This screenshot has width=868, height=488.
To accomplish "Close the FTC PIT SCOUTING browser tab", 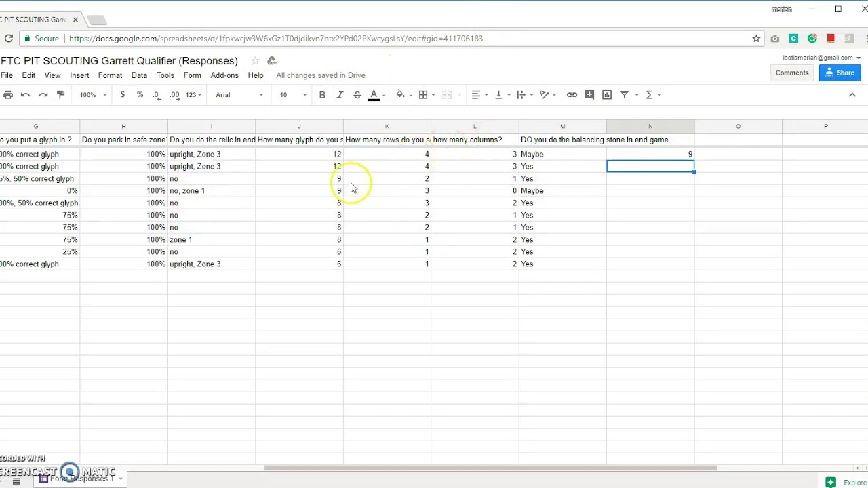I will point(75,20).
